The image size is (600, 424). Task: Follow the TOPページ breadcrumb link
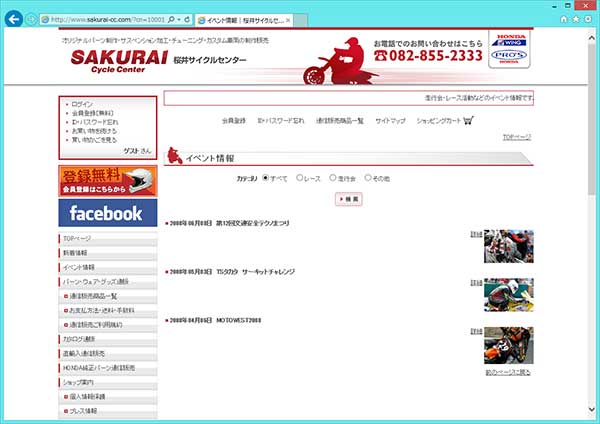517,137
